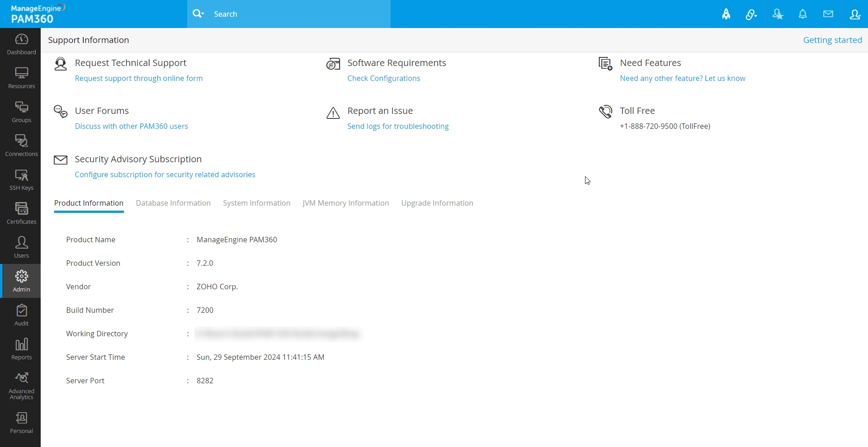Viewport: 868px width, 447px height.
Task: Click the Report an Issue heading
Action: [x=380, y=111]
